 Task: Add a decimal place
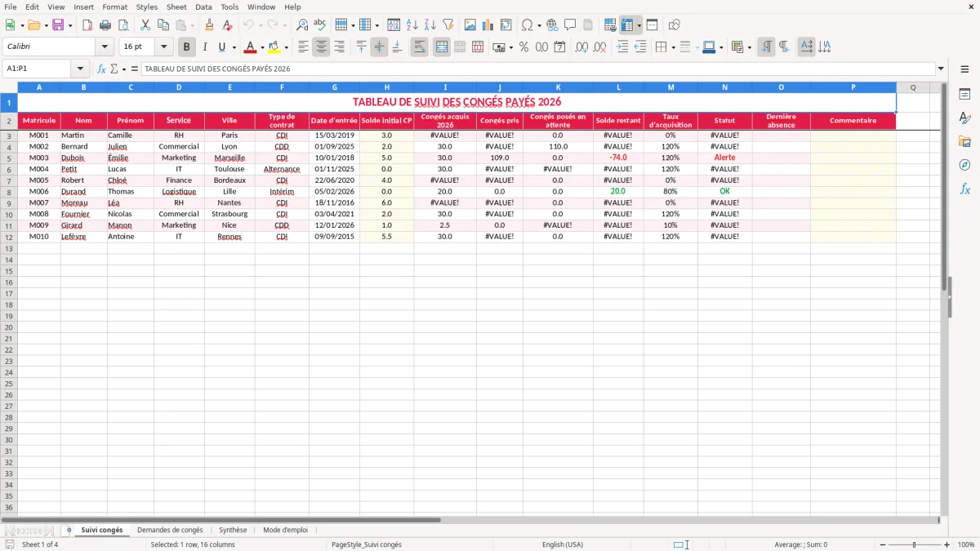tap(581, 47)
